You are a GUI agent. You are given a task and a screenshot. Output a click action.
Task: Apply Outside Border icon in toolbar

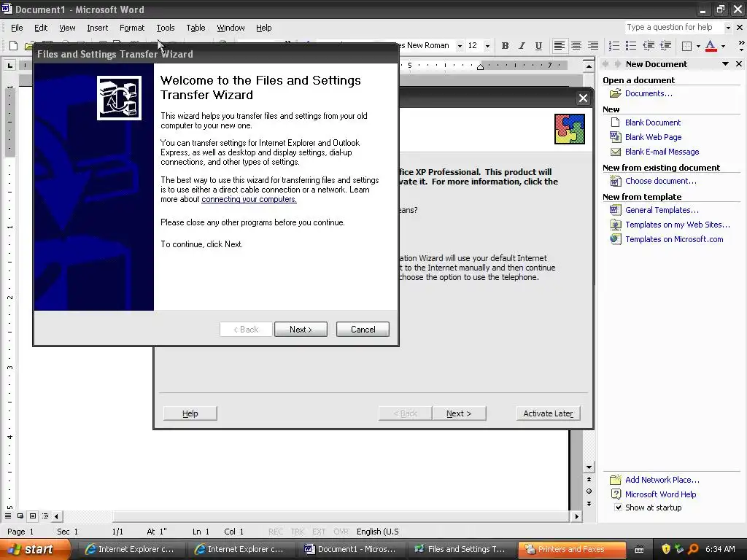(686, 46)
